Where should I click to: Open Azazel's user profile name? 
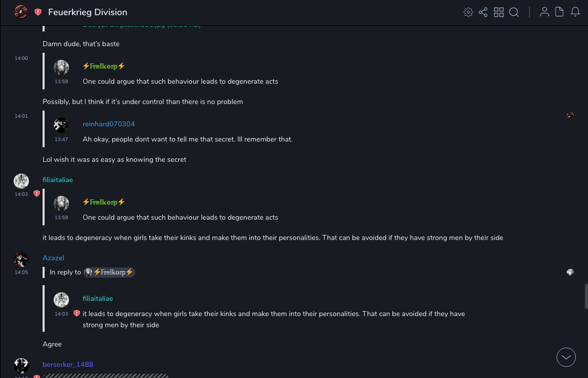pyautogui.click(x=53, y=258)
